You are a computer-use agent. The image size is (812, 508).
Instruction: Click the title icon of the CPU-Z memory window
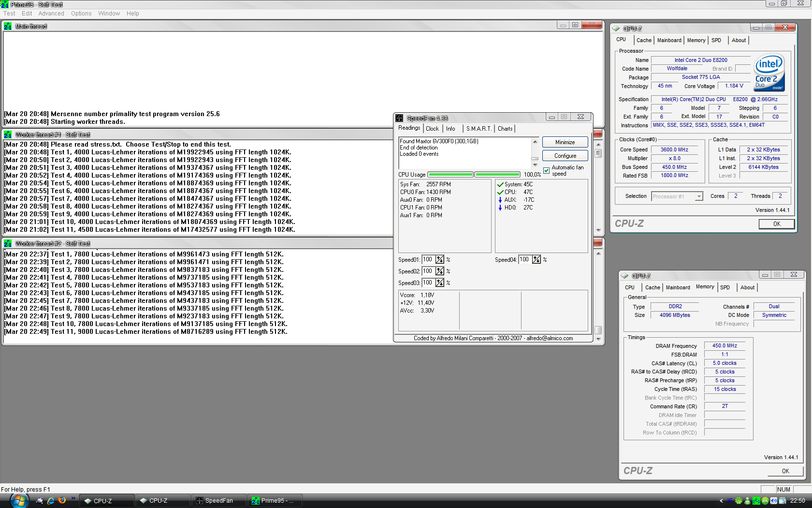pos(624,276)
